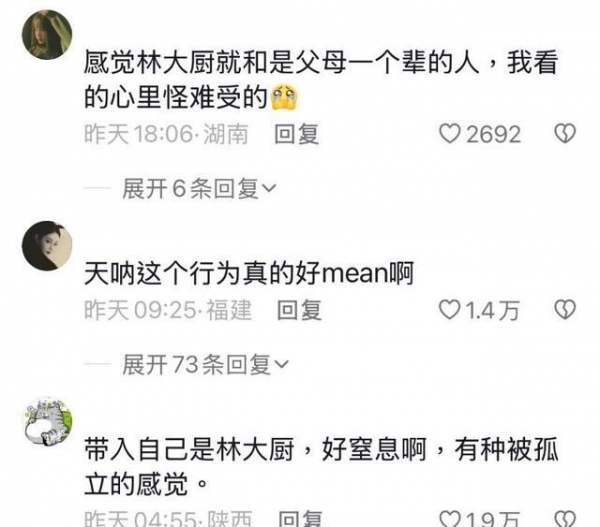The width and height of the screenshot is (600, 527).
Task: Like the 'mean' comment with 1.4万 likes
Action: (449, 310)
